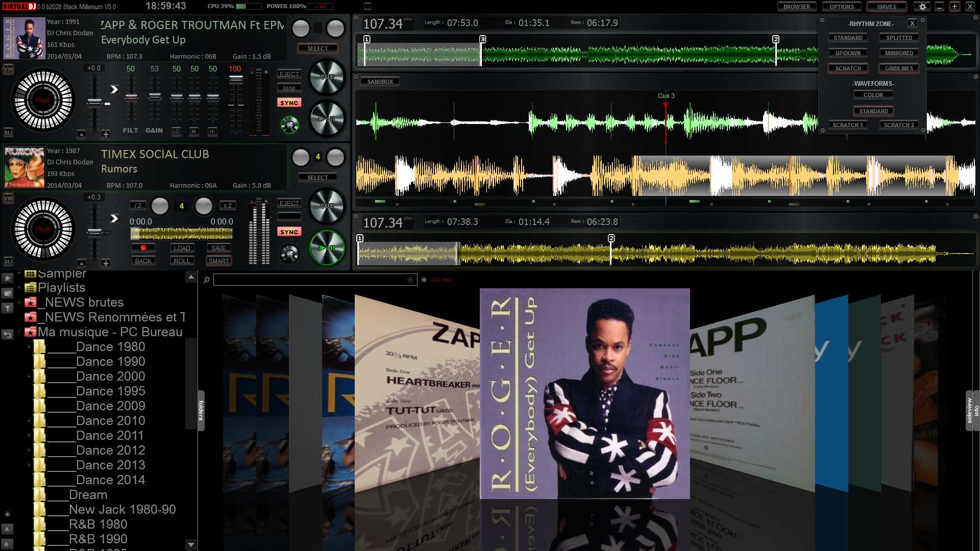Click the left loop knob beside the bottom deck title
980x551 pixels.
[301, 158]
